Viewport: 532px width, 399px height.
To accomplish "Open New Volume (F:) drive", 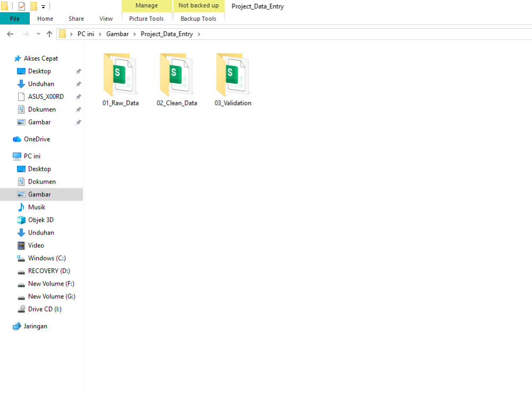I will (x=51, y=284).
